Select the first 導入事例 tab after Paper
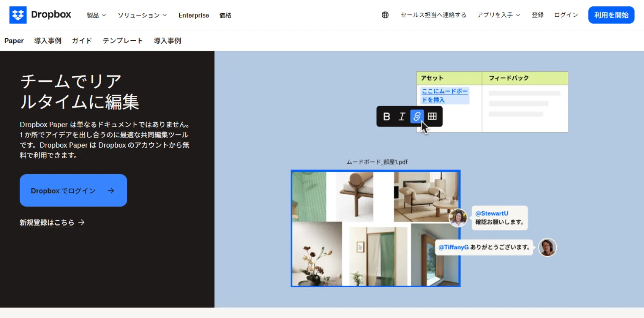This screenshot has height=318, width=644. 48,41
